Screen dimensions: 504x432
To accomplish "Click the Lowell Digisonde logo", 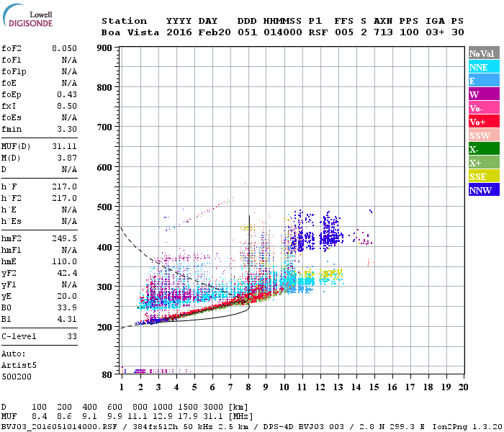I will click(x=27, y=15).
